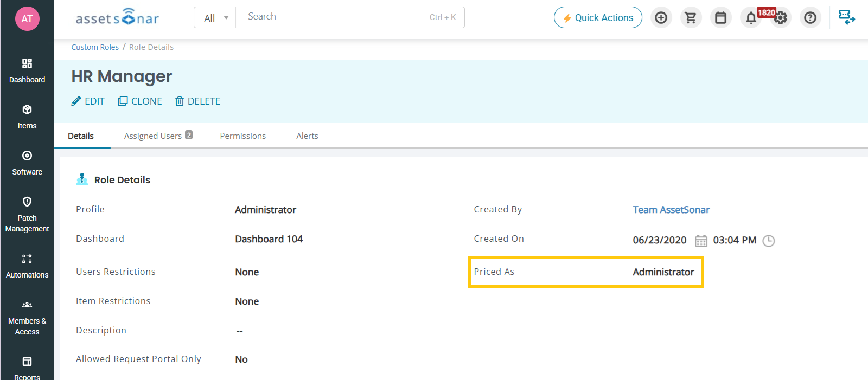Click the Created On date 06/23/2020
Viewport: 868px width, 380px height.
[659, 240]
